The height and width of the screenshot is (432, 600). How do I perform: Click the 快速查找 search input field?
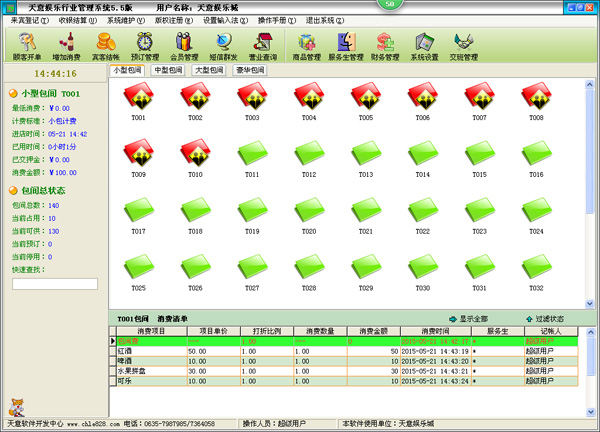click(x=55, y=283)
